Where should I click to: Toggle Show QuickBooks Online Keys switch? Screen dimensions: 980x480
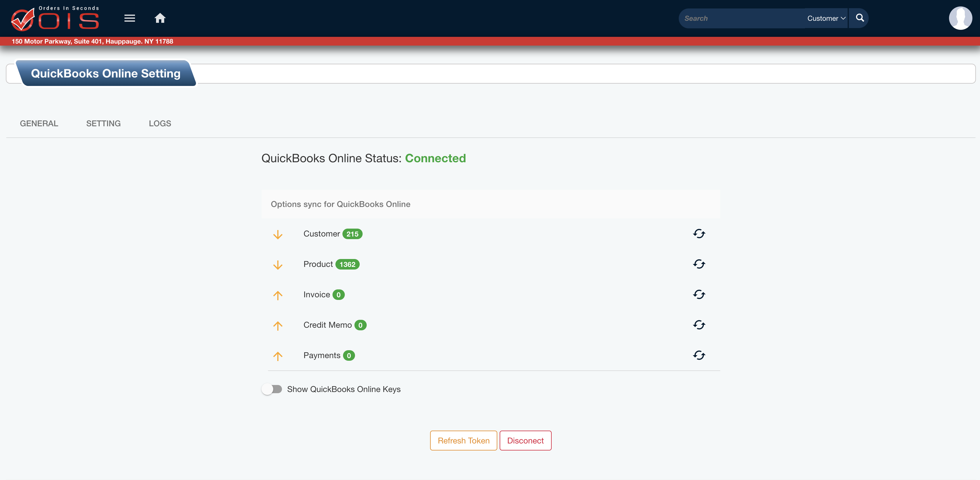272,389
